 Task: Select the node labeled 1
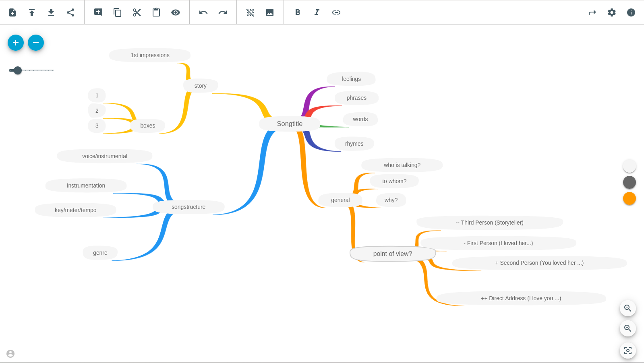point(97,95)
